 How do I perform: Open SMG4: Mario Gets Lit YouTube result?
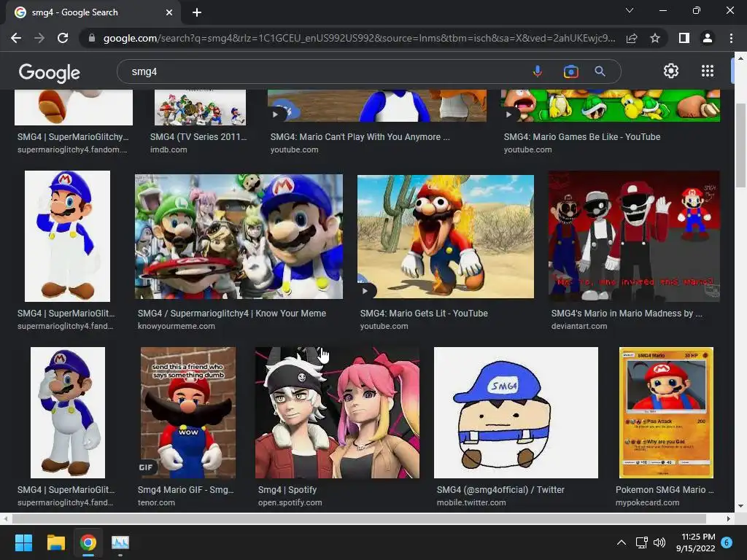coord(445,237)
